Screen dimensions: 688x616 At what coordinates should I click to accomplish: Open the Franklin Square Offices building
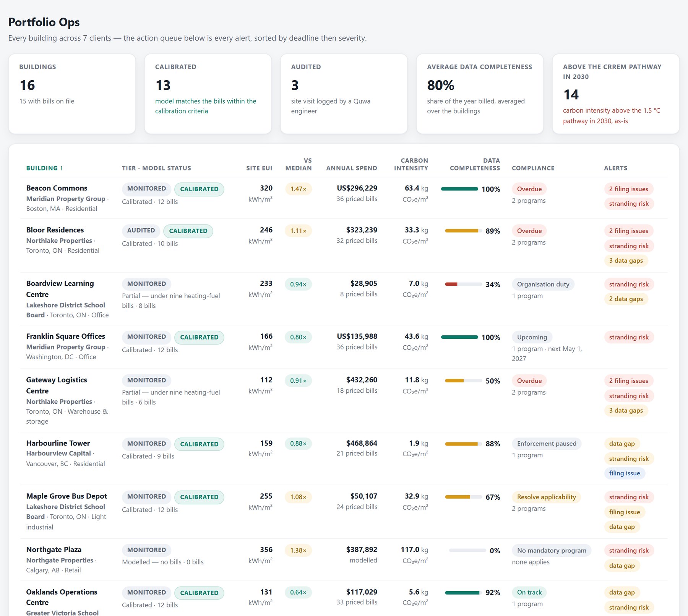click(65, 336)
